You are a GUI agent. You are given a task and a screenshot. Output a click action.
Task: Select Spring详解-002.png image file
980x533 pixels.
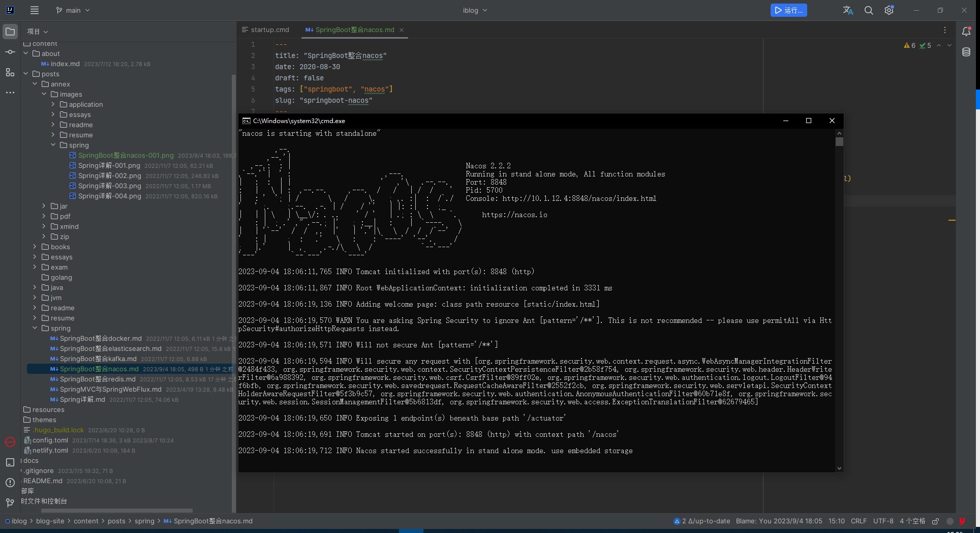[x=110, y=175]
